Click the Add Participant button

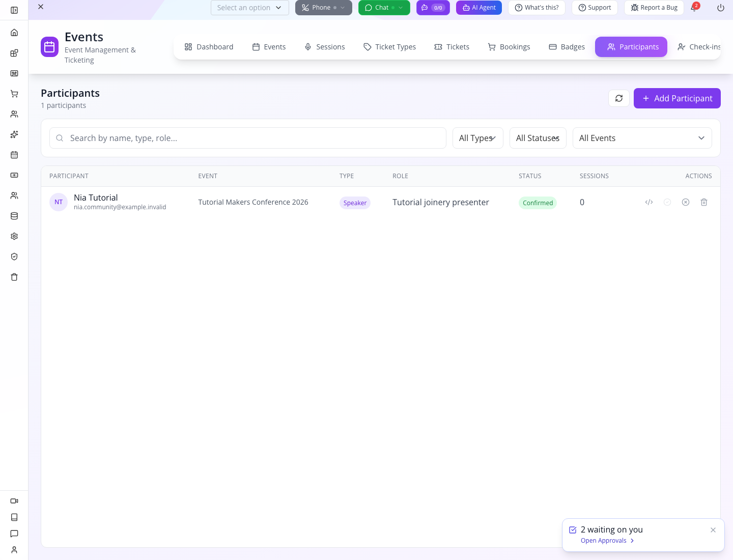point(677,98)
